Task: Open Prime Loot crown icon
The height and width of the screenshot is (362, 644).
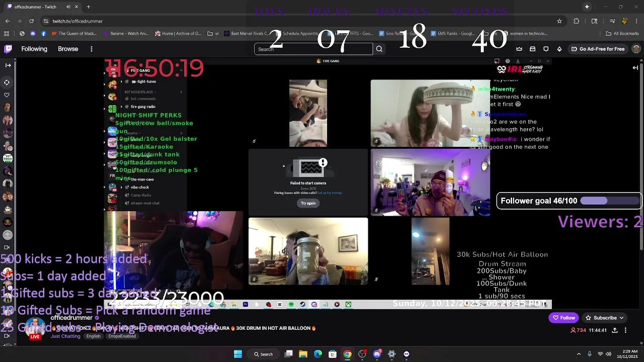Action: pyautogui.click(x=519, y=49)
